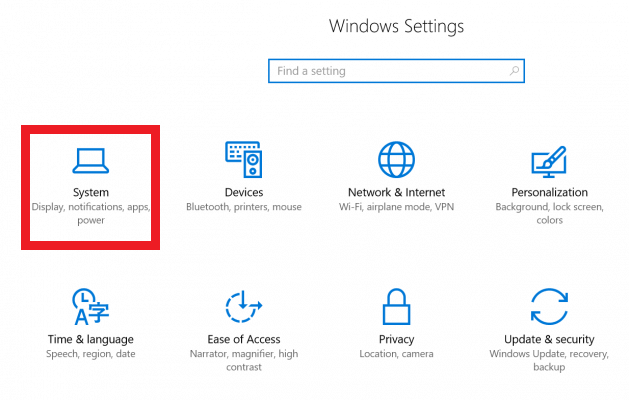The width and height of the screenshot is (629, 400).
Task: Select the Network & Internet globe icon
Action: click(396, 159)
